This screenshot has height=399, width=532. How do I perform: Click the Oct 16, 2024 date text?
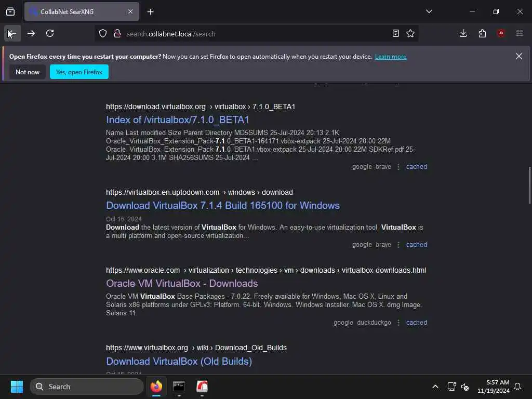[124, 219]
